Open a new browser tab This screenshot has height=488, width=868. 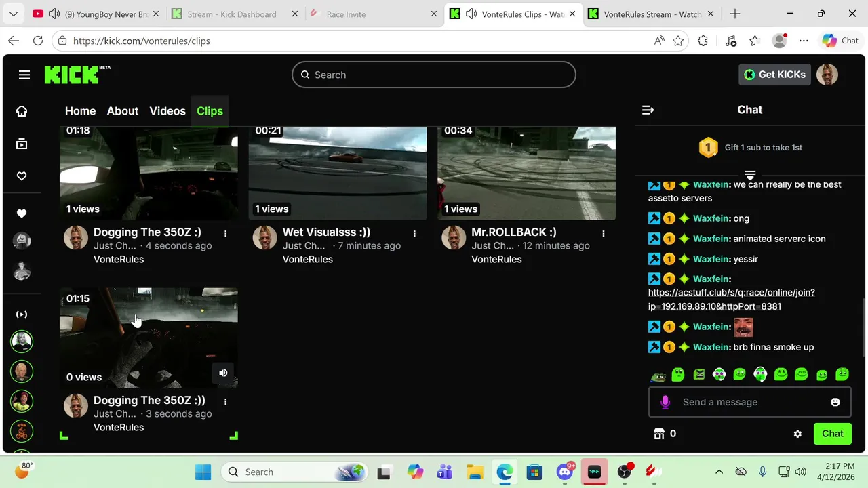(735, 14)
